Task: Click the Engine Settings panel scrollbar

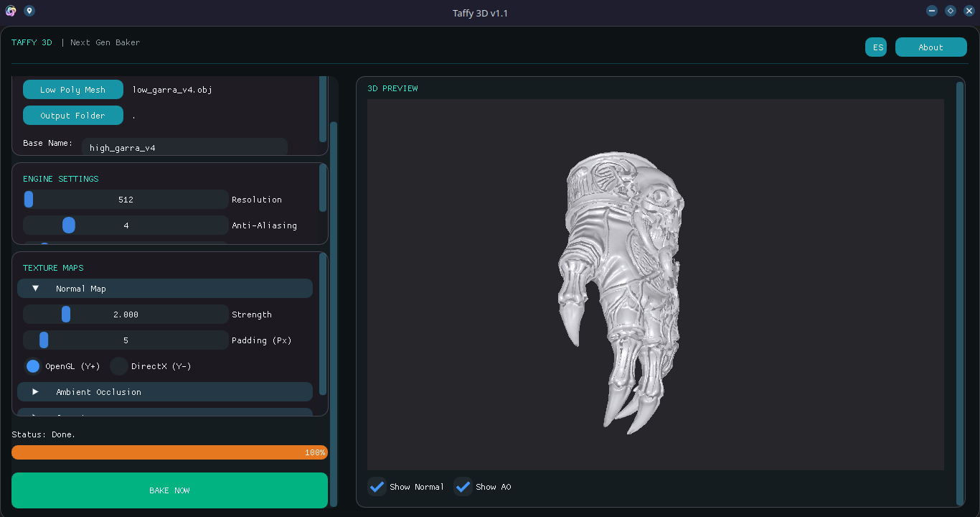Action: tap(323, 187)
